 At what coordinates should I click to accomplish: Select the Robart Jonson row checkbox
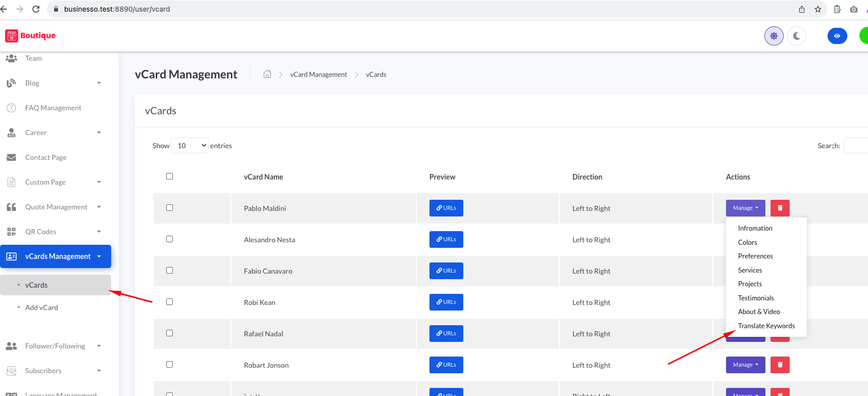[169, 364]
